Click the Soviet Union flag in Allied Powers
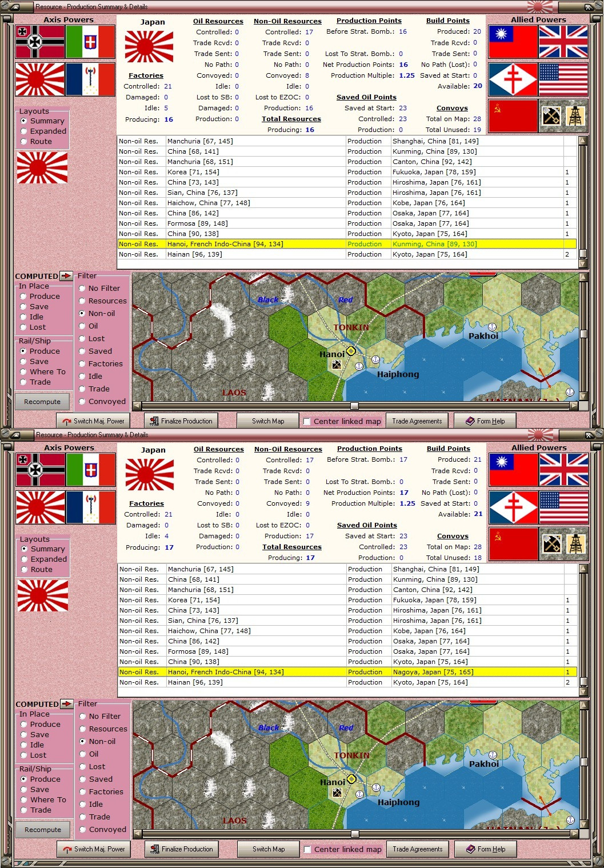604x868 pixels. point(513,114)
